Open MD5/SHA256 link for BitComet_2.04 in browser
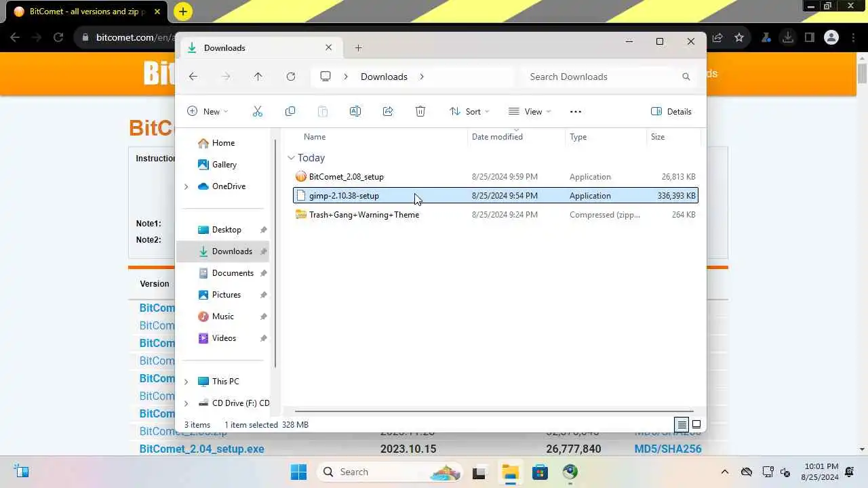The image size is (868, 488). [x=668, y=449]
